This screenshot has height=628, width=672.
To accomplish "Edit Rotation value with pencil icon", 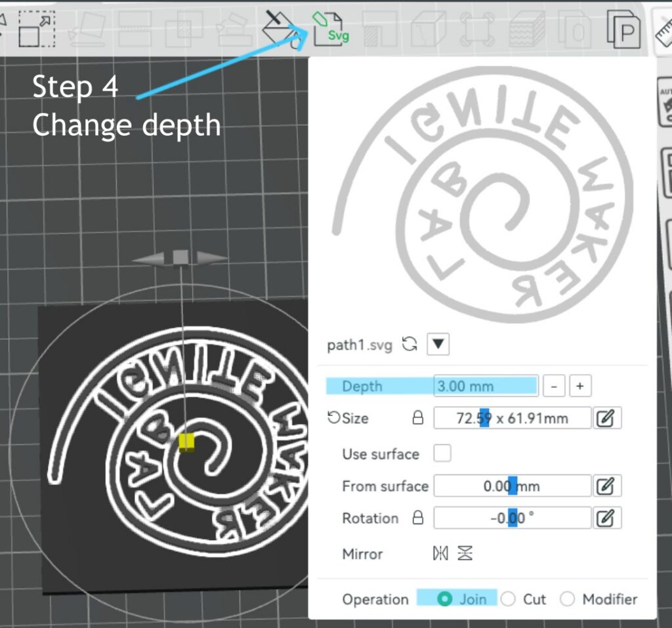I will [x=606, y=518].
